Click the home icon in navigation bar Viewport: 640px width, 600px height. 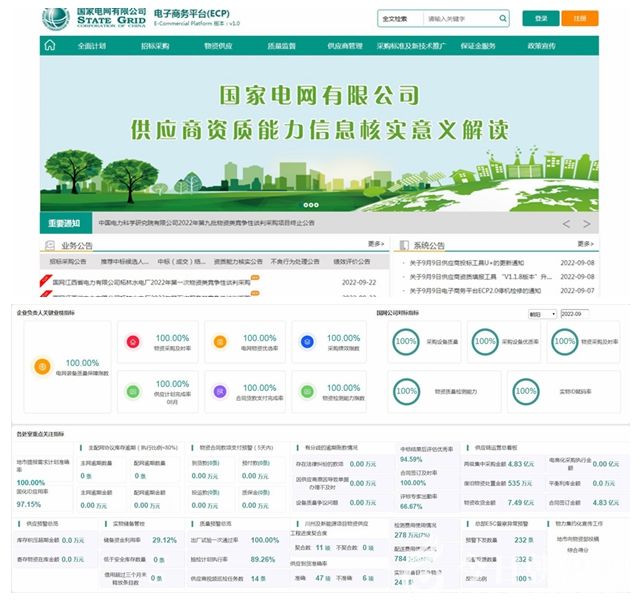pyautogui.click(x=49, y=46)
